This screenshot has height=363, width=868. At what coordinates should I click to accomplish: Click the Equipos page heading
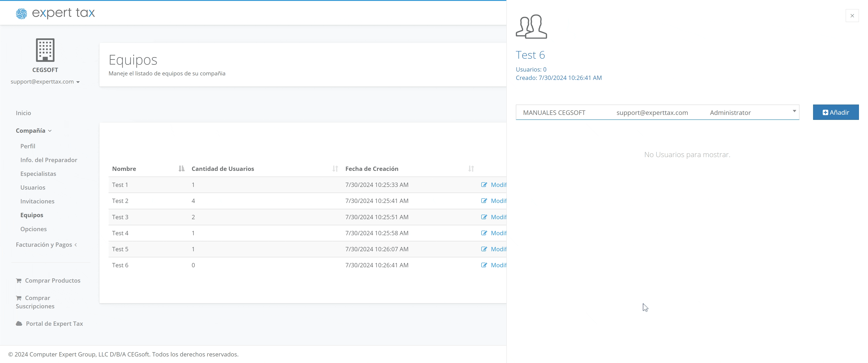coord(133,60)
